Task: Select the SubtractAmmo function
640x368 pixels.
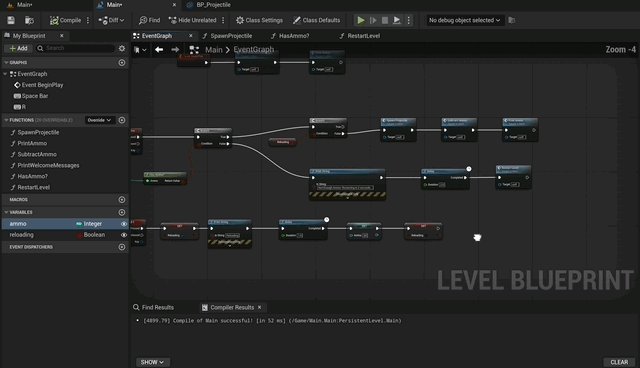Action: coord(37,154)
